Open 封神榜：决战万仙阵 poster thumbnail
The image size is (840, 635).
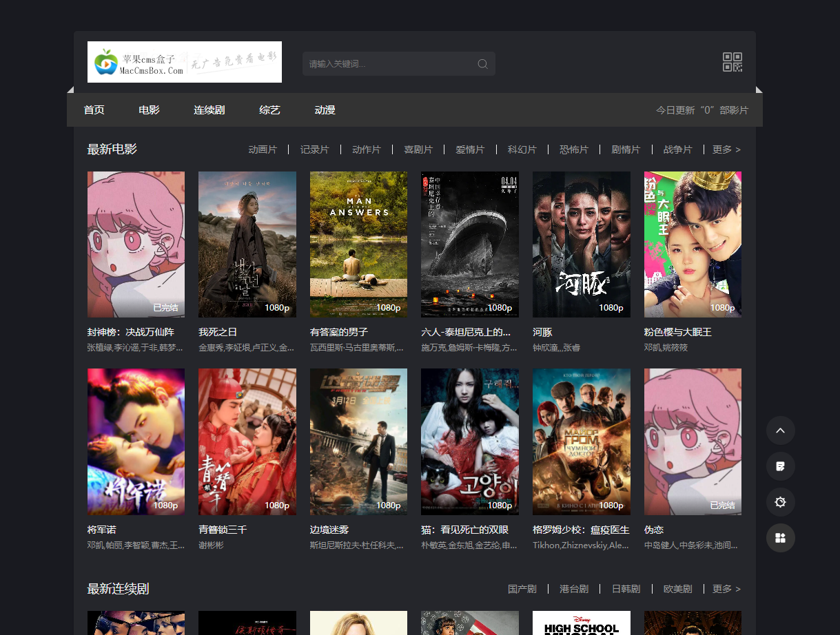136,244
